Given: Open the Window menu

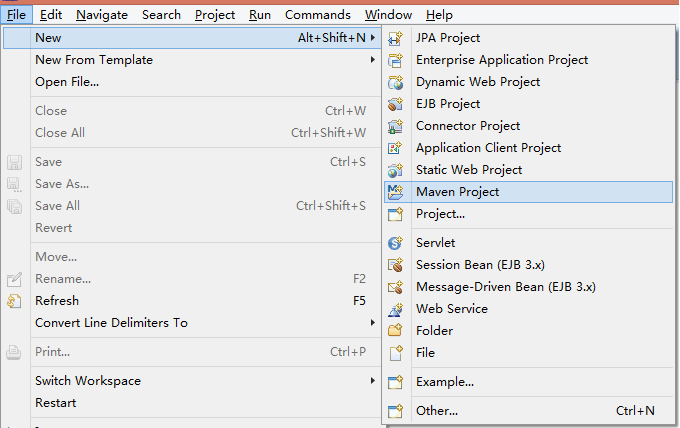Looking at the screenshot, I should (388, 15).
